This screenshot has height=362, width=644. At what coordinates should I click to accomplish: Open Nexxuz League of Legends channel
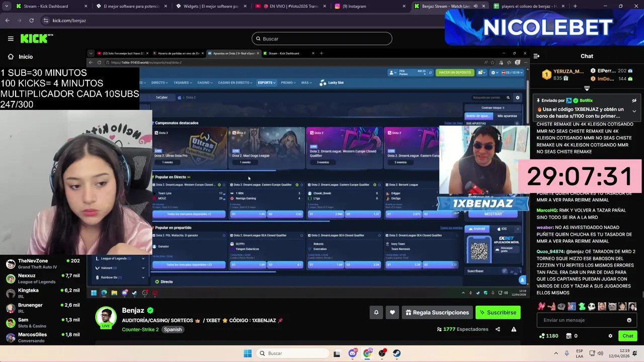(x=43, y=279)
